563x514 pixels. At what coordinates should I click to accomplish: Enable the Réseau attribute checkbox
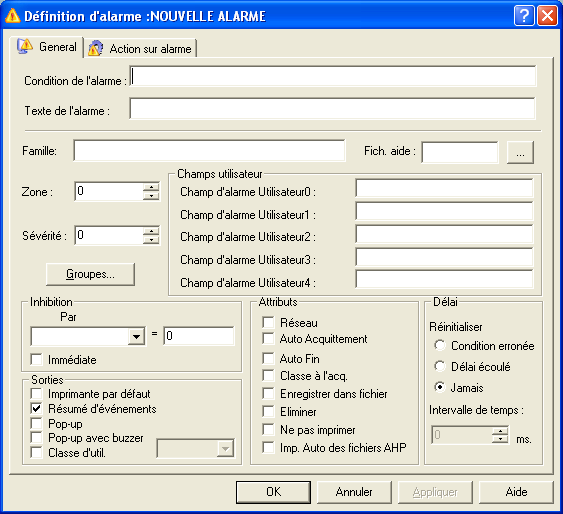(x=268, y=323)
